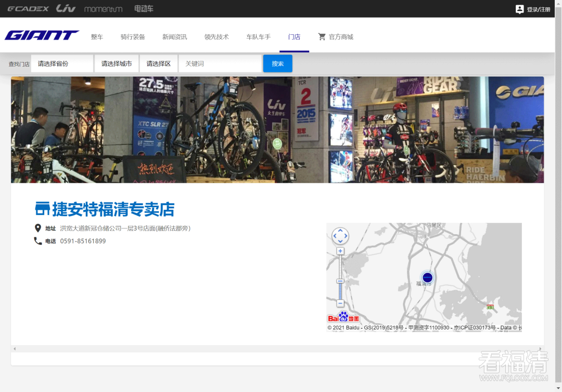Open the CADEX brand logo link
This screenshot has height=392, width=562.
click(28, 9)
